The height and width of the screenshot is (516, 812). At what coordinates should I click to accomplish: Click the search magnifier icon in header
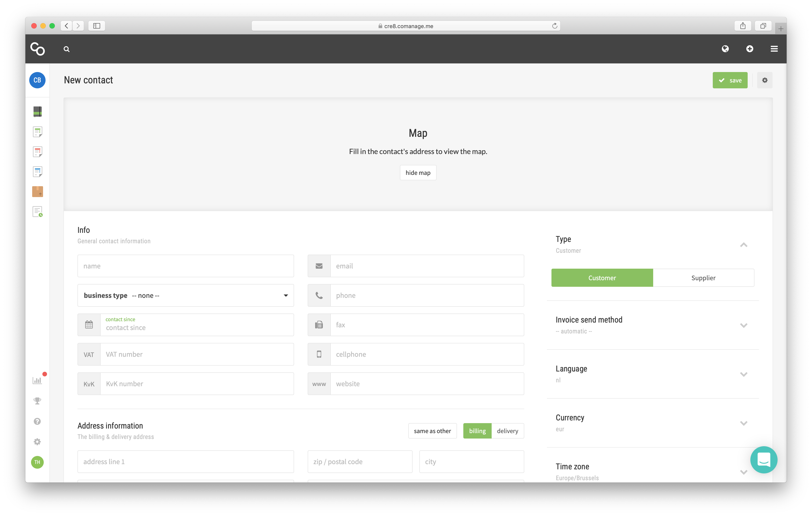[x=66, y=49]
